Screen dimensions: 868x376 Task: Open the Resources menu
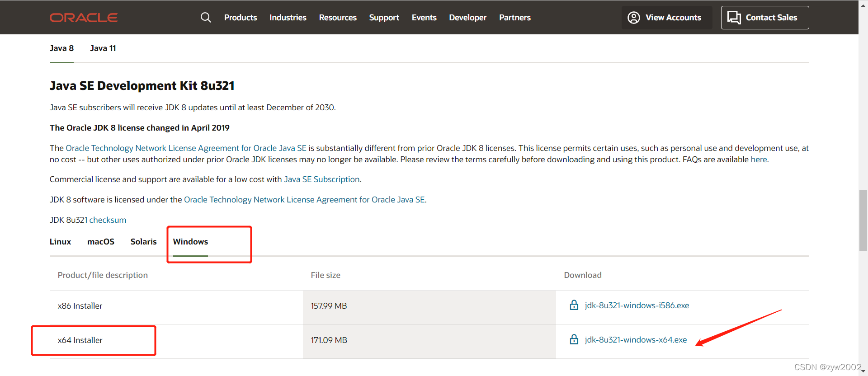click(x=338, y=18)
